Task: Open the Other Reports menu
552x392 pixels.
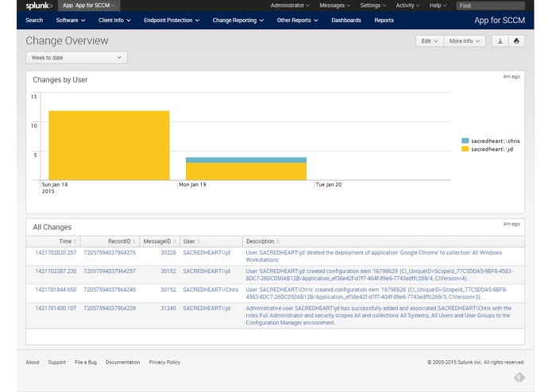Action: pyautogui.click(x=297, y=21)
